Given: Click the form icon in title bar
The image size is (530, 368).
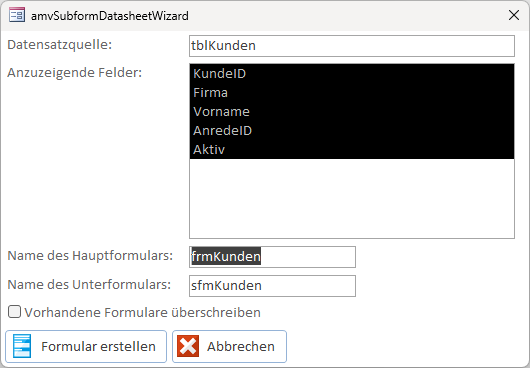Looking at the screenshot, I should 17,15.
